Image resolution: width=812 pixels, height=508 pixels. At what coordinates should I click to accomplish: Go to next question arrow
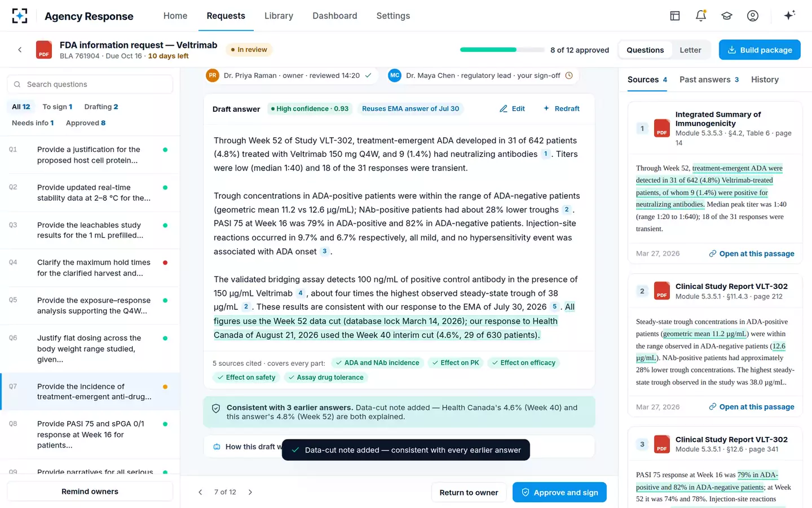(x=250, y=492)
